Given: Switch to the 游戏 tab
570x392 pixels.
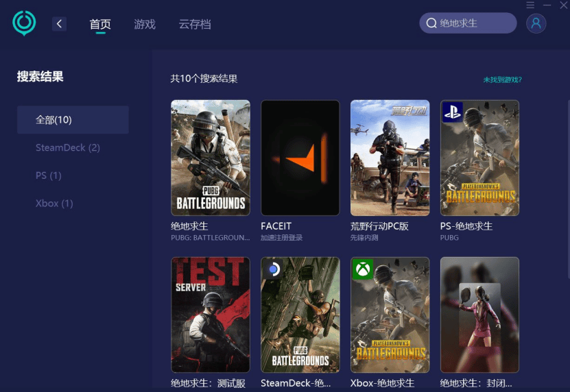Looking at the screenshot, I should (145, 25).
